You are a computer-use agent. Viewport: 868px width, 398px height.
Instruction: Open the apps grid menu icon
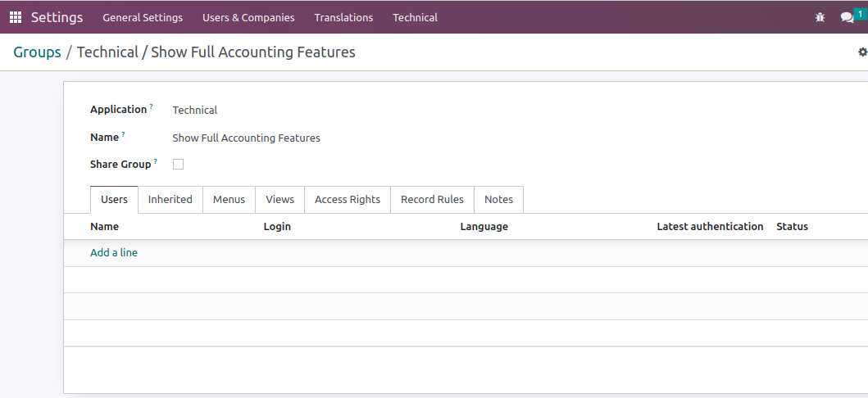[x=16, y=17]
